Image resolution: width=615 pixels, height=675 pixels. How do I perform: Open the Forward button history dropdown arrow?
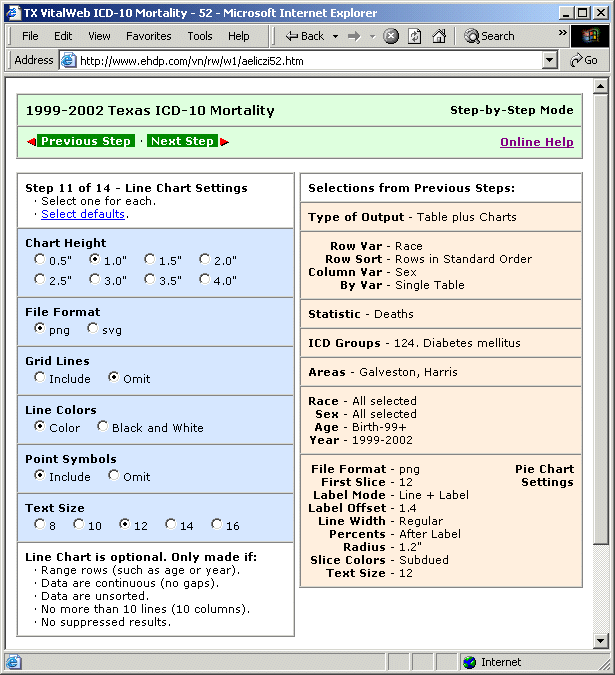point(372,36)
